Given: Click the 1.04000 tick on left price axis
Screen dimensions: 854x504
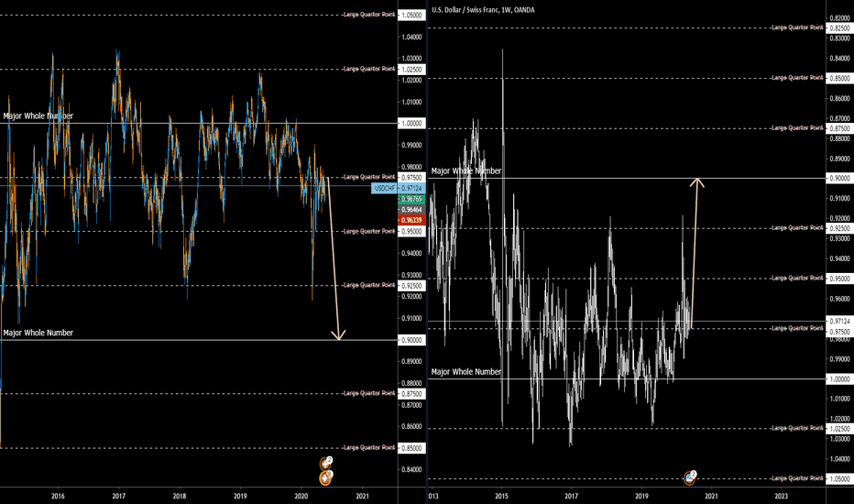Looking at the screenshot, I should pyautogui.click(x=411, y=37).
